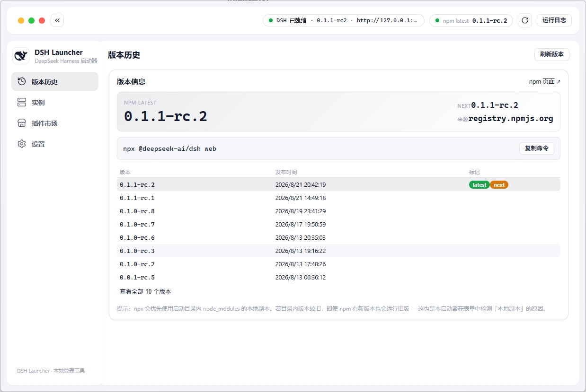Click release time 2026/8/19 23:41:29
The image size is (586, 392).
[301, 211]
